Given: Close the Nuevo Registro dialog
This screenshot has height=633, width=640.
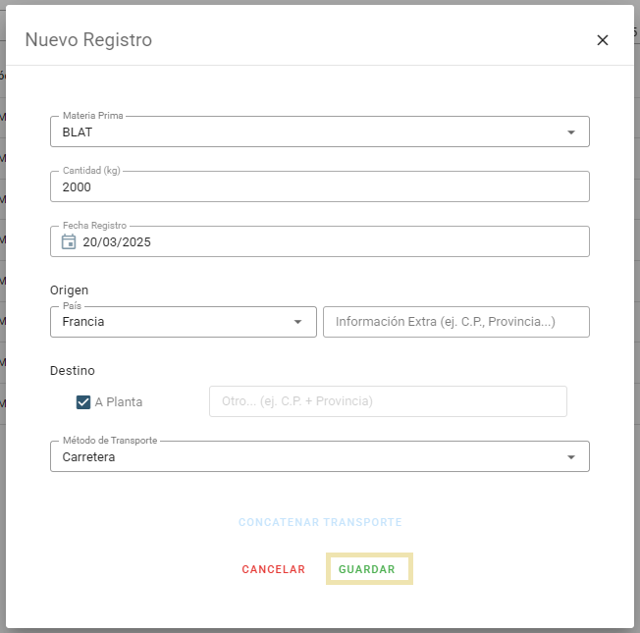Looking at the screenshot, I should pyautogui.click(x=602, y=40).
